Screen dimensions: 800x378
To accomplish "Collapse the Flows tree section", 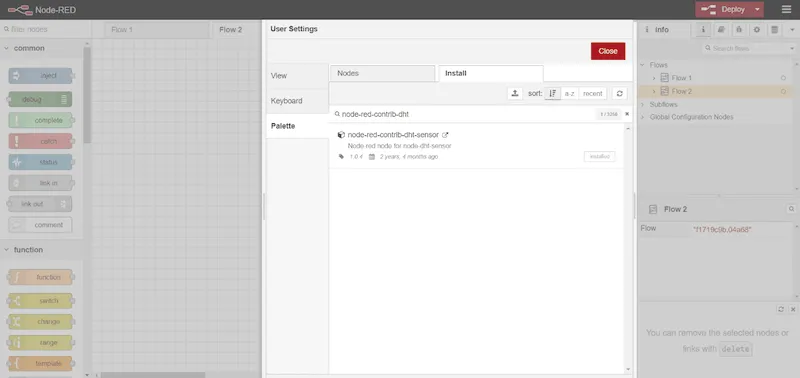I will 642,65.
